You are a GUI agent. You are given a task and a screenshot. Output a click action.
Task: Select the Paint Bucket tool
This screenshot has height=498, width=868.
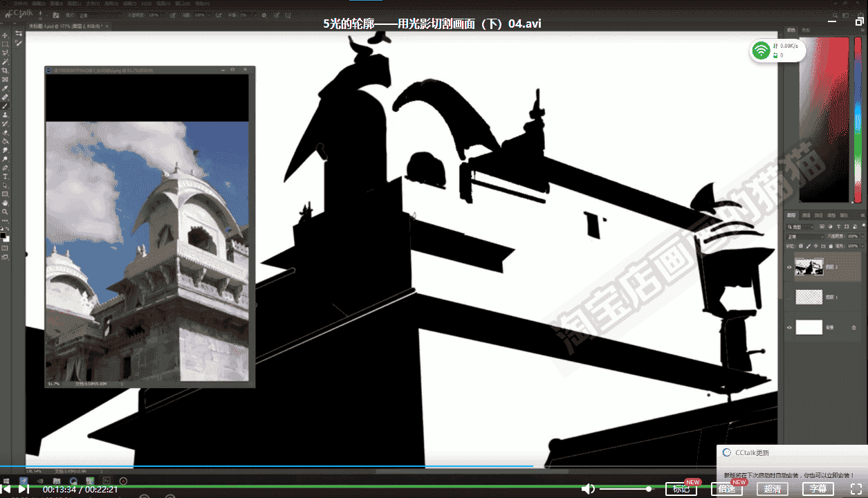(6, 141)
